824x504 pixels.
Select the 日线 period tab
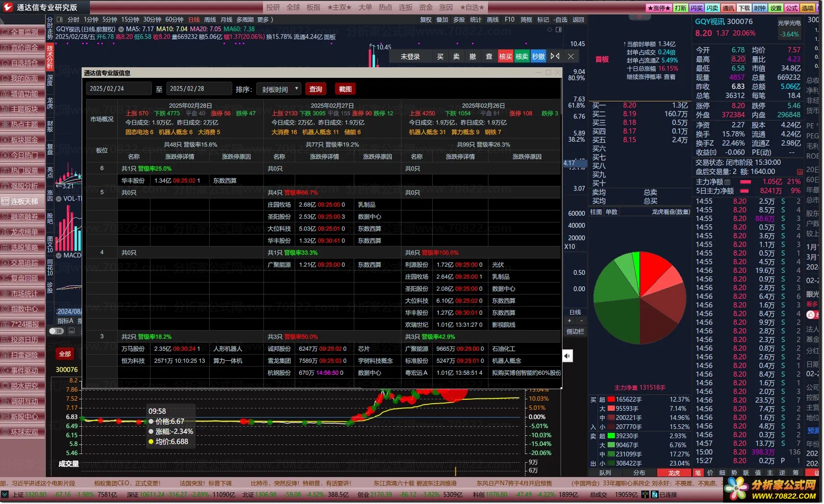(194, 20)
